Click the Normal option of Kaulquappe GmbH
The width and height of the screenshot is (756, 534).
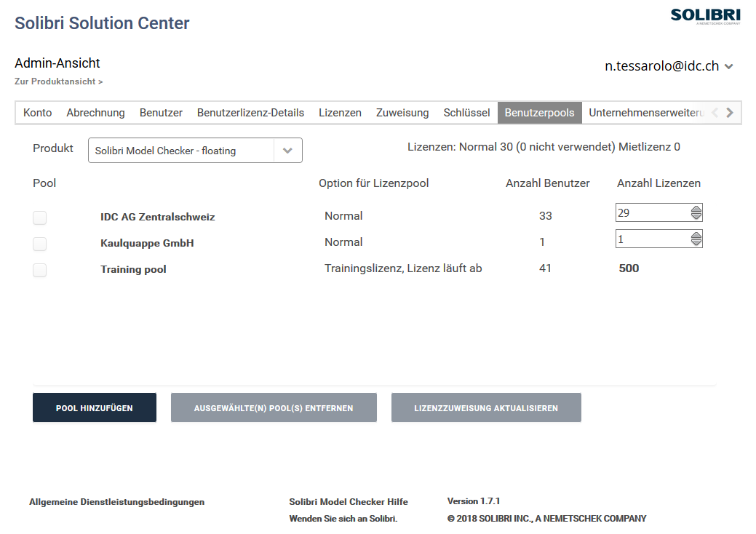pos(343,242)
